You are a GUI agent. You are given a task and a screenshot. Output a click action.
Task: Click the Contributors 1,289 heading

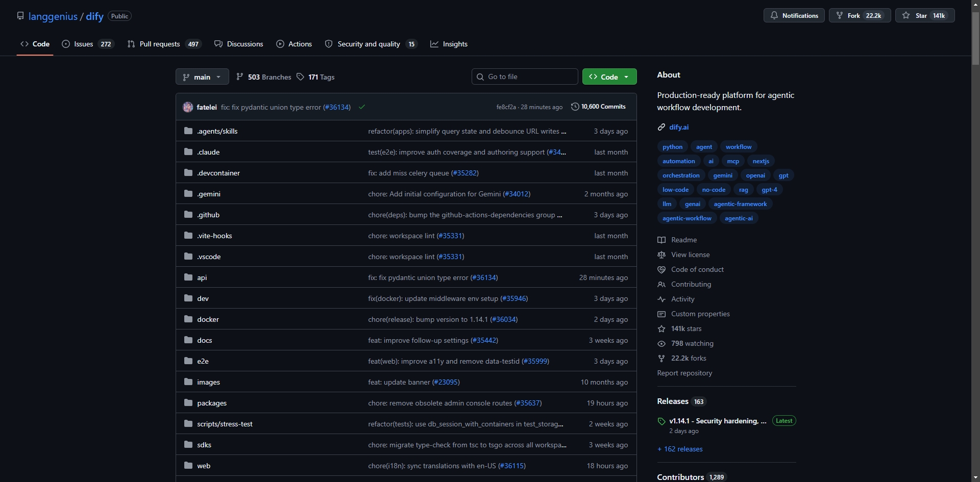(691, 477)
